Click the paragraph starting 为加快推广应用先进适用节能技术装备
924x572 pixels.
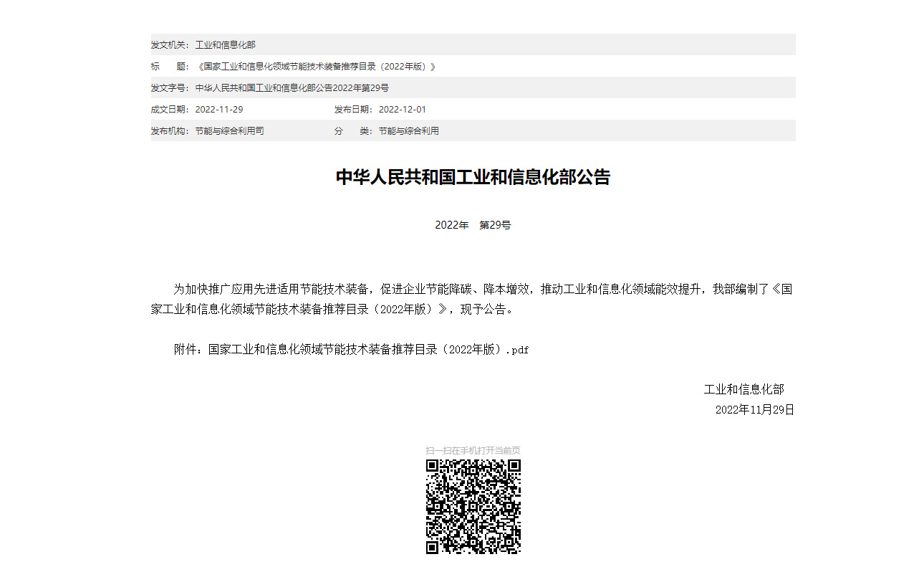[x=472, y=300]
